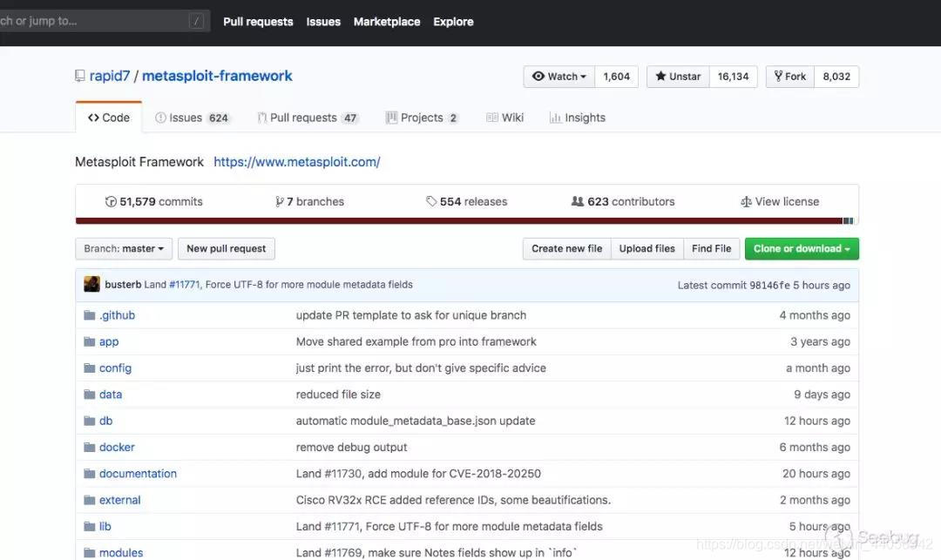Click the db folder icon
Image resolution: width=941 pixels, height=560 pixels.
click(90, 421)
